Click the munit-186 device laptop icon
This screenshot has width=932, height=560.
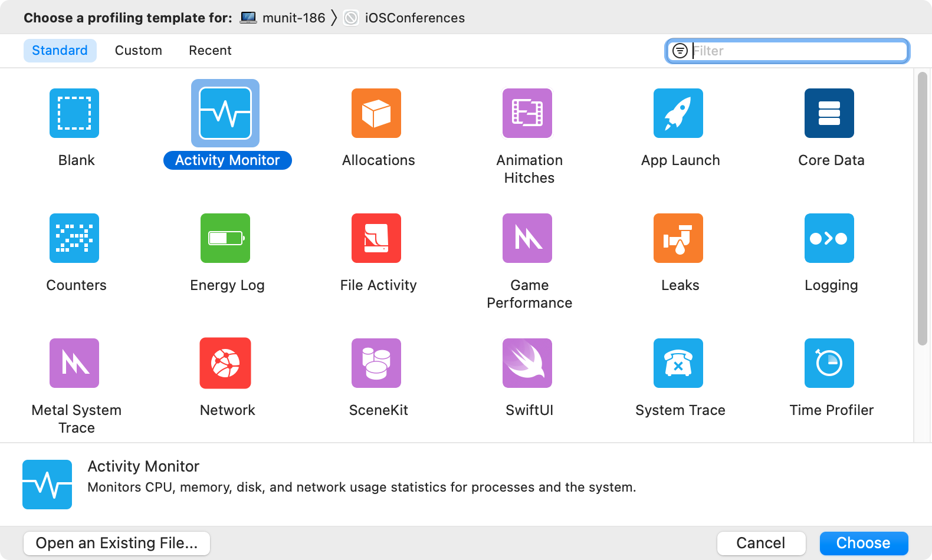[248, 18]
